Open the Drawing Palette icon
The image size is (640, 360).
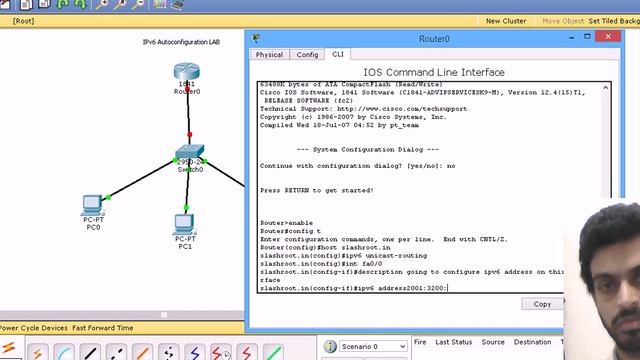tap(160, 4)
